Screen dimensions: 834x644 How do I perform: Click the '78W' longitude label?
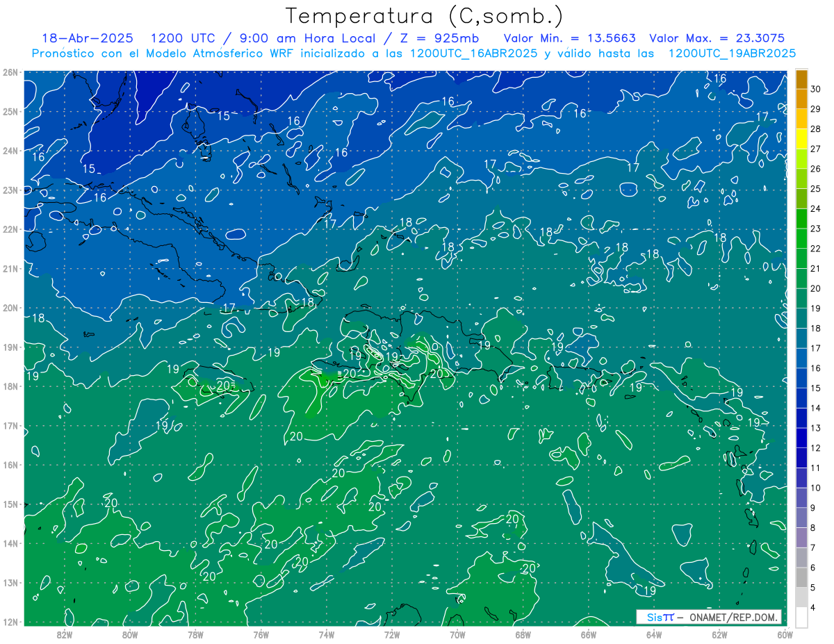pos(195,634)
